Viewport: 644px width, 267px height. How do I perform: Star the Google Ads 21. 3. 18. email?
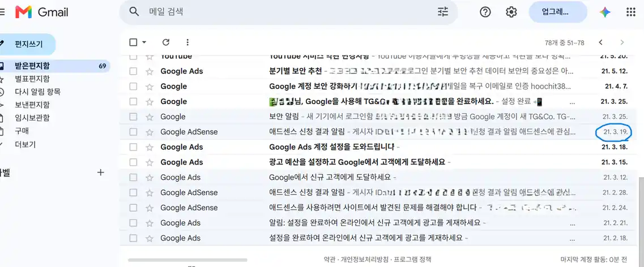[150, 147]
